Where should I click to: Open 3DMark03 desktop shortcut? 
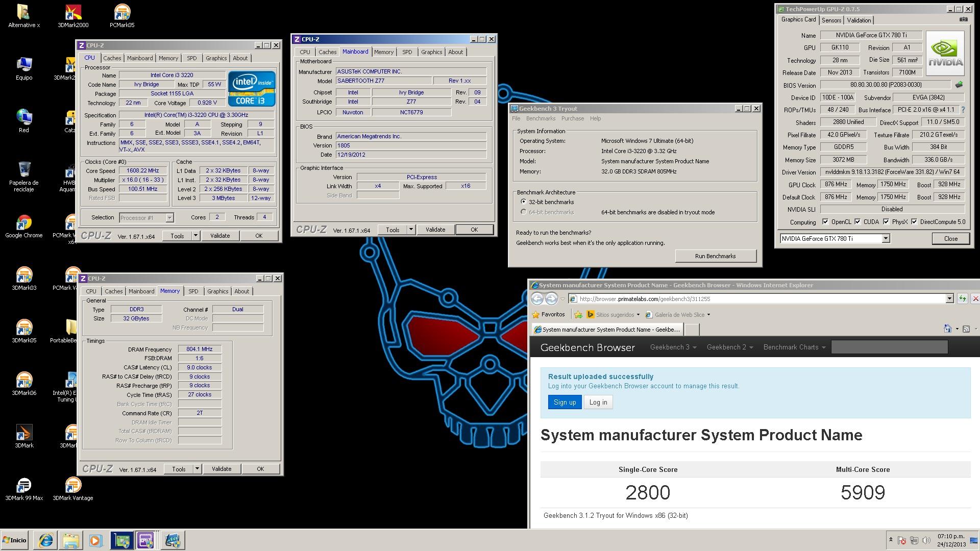24,279
